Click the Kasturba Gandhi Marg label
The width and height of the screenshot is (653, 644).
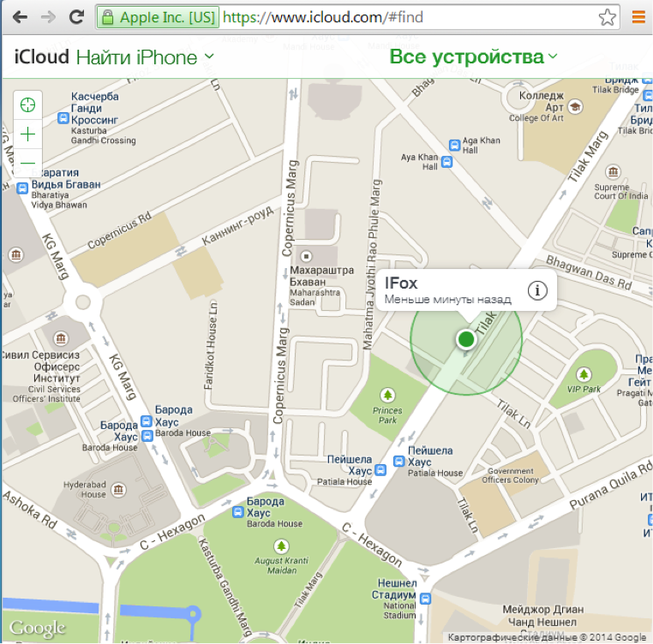[225, 587]
